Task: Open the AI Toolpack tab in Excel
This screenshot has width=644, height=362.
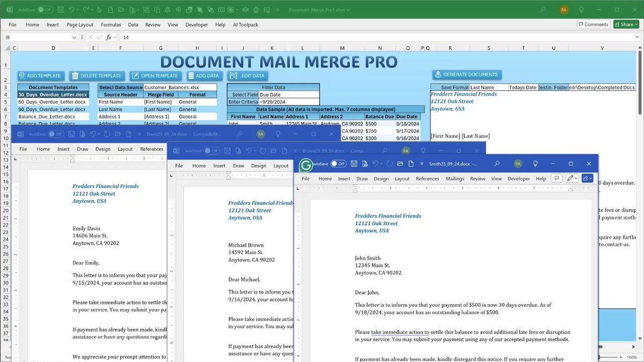Action: (245, 25)
